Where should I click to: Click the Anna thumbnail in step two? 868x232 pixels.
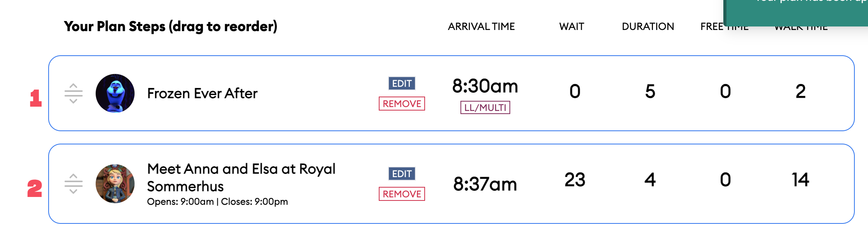115,184
